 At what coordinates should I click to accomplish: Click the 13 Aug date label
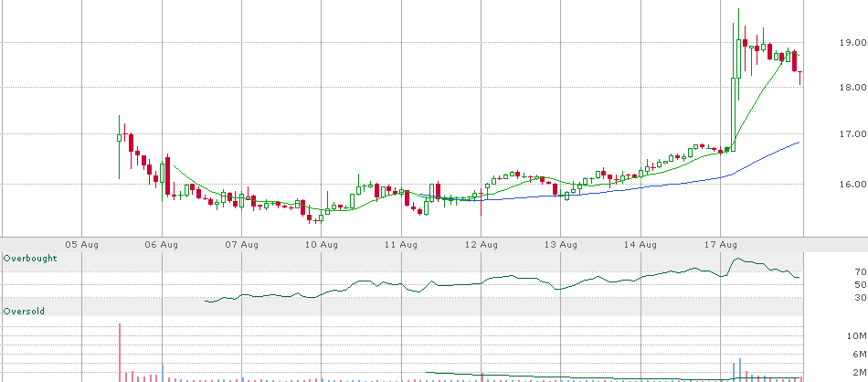(x=561, y=244)
